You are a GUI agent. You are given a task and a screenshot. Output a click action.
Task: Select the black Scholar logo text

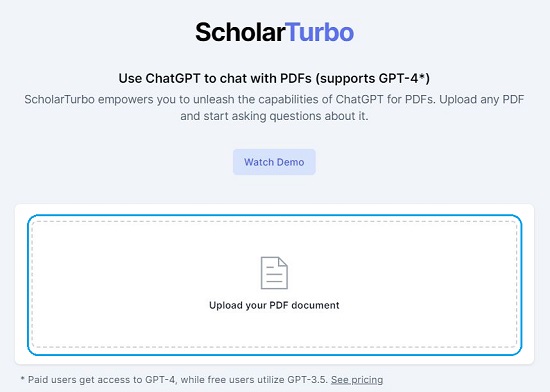pos(240,32)
